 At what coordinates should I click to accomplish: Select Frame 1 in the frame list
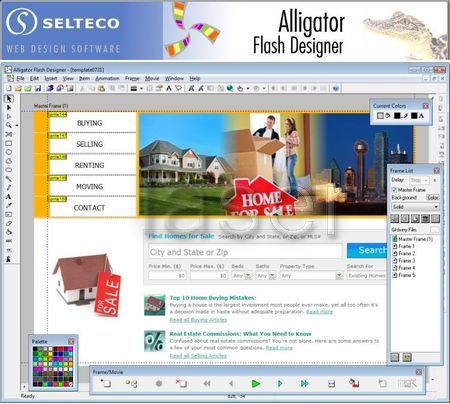tap(404, 246)
